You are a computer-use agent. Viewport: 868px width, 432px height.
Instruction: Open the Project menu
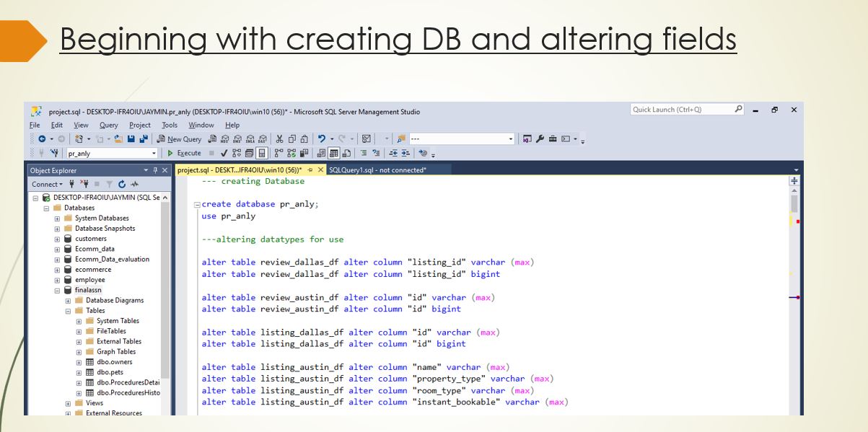[140, 125]
